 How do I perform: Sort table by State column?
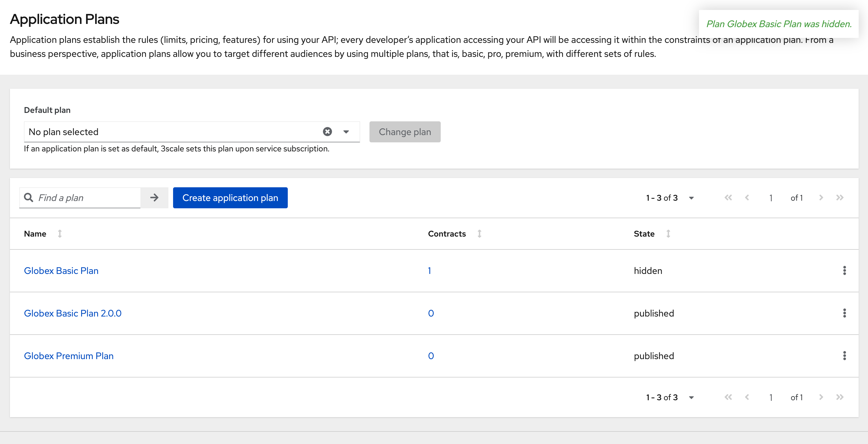652,233
